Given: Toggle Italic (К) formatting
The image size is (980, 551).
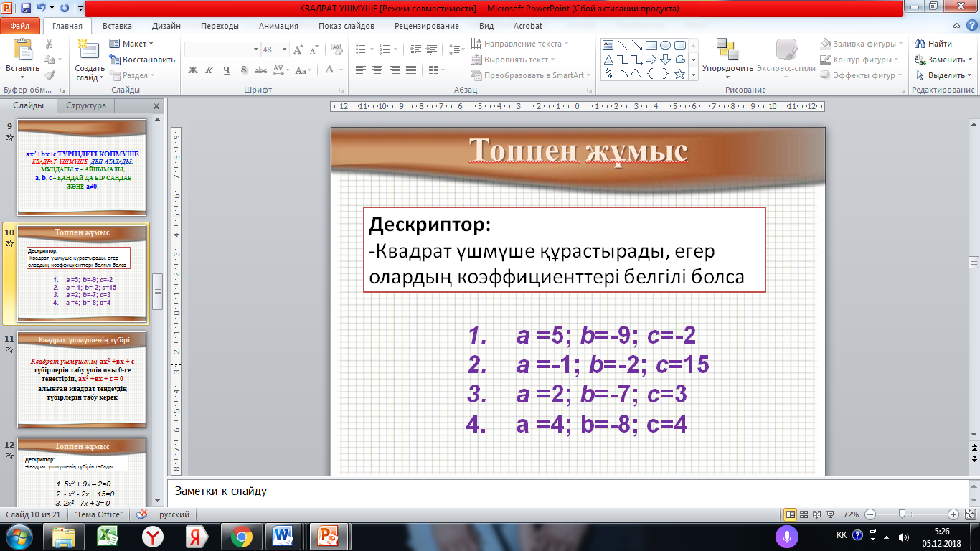Looking at the screenshot, I should [x=209, y=70].
